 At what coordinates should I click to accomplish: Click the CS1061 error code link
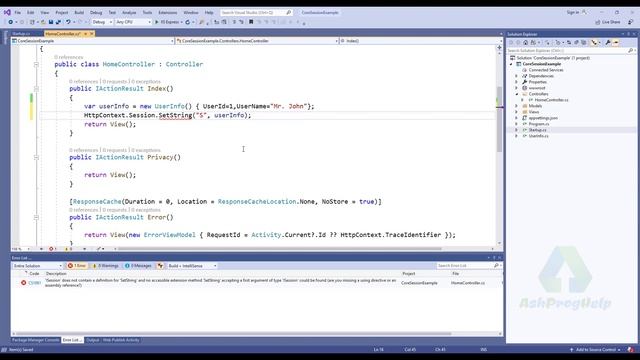(x=35, y=282)
